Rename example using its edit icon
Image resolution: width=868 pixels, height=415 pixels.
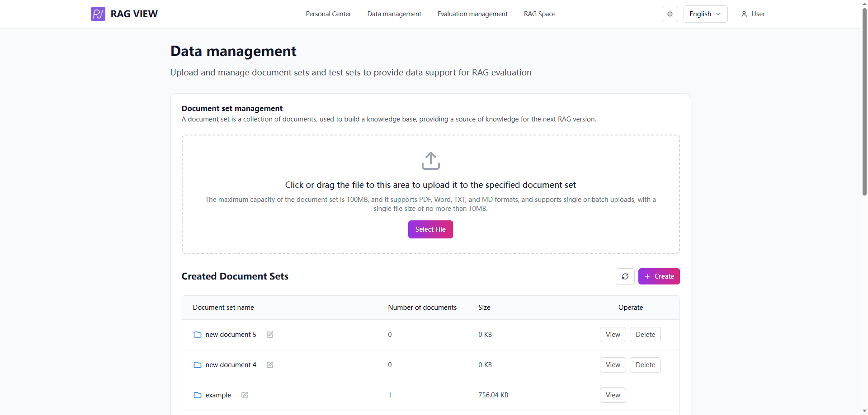click(x=245, y=395)
